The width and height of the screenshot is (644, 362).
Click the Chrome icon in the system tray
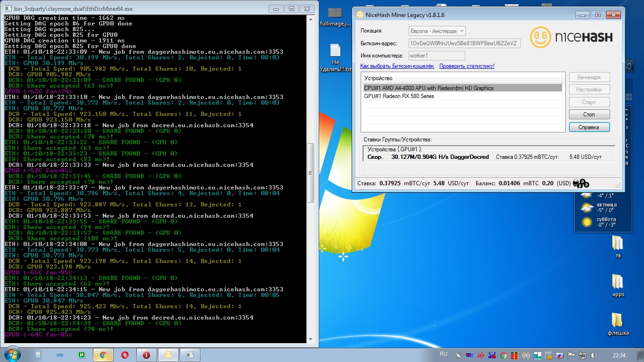(504, 355)
